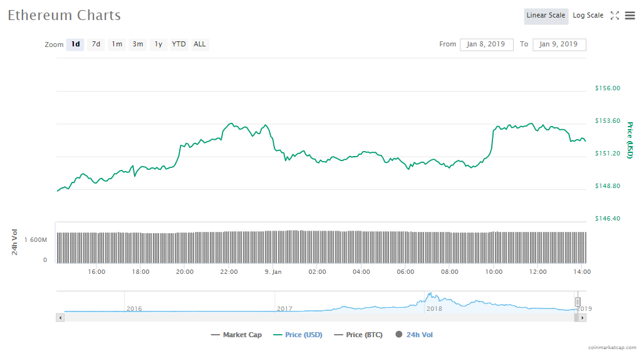
Task: Click the fullscreen expand icon
Action: pyautogui.click(x=615, y=16)
